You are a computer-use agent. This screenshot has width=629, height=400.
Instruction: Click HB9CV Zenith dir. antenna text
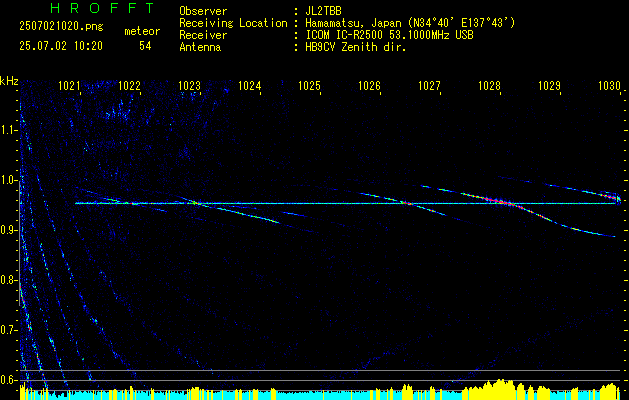coord(356,47)
